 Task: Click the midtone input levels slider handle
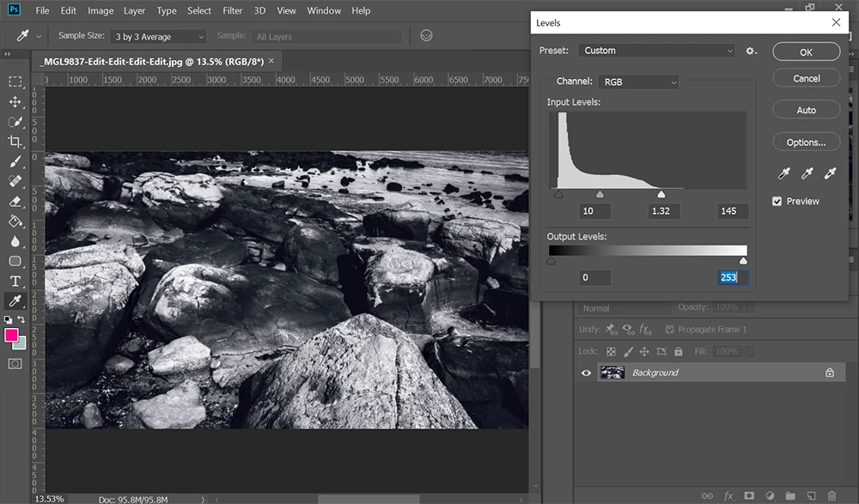600,195
